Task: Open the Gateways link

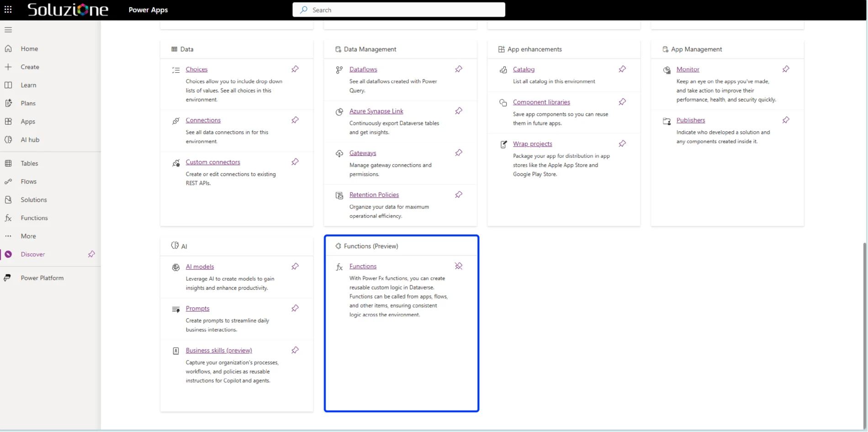Action: pos(363,153)
